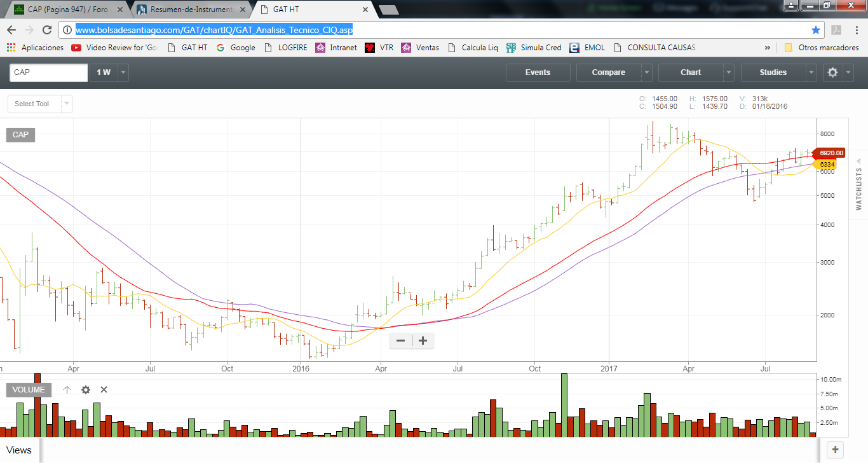Open the Views panel
Image resolution: width=868 pixels, height=463 pixels.
pos(19,450)
